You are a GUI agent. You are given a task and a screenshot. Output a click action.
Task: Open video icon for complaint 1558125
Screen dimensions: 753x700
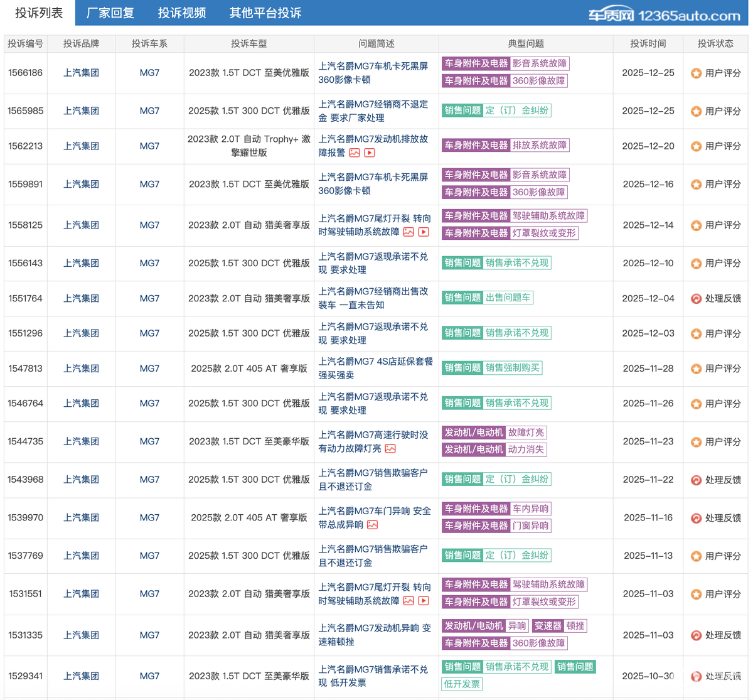pyautogui.click(x=424, y=232)
